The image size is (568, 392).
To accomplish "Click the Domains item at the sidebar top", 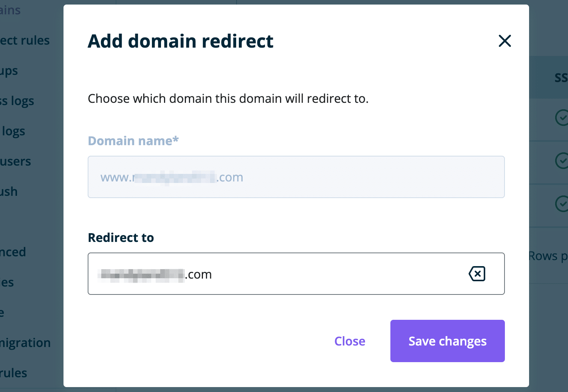I will (x=10, y=10).
